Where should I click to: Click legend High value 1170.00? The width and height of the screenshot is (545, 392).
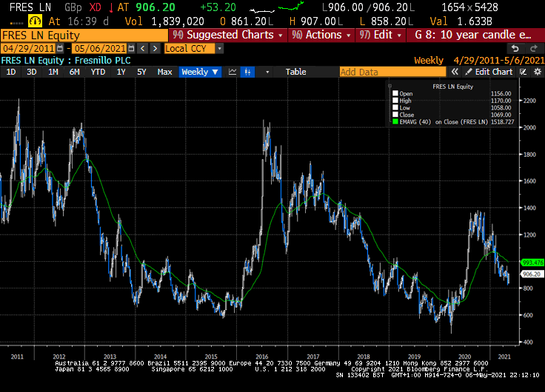click(x=501, y=101)
